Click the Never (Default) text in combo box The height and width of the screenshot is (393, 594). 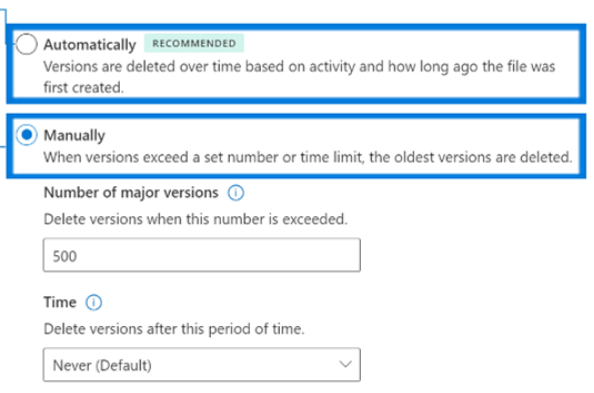pyautogui.click(x=102, y=365)
